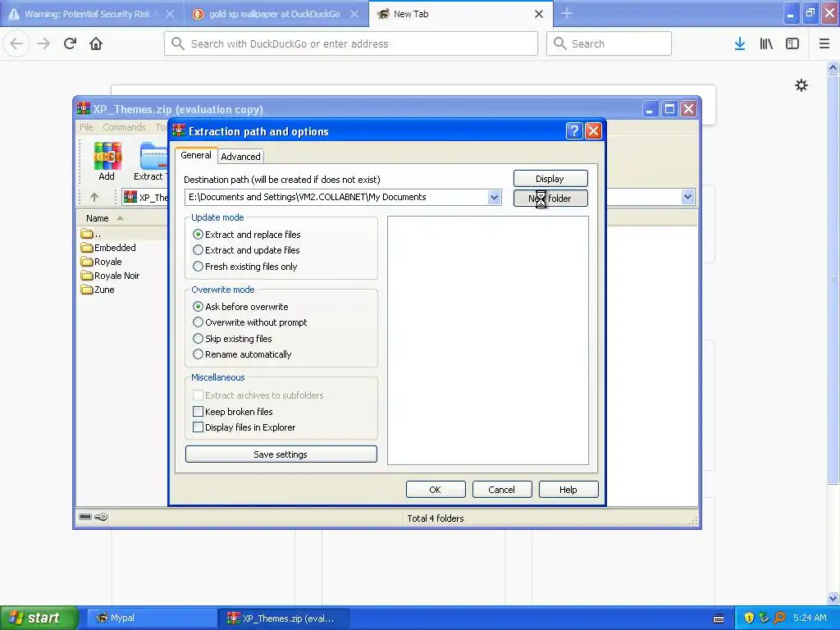This screenshot has width=840, height=630.
Task: Enable Display files in Explorer checkbox
Action: click(x=198, y=427)
